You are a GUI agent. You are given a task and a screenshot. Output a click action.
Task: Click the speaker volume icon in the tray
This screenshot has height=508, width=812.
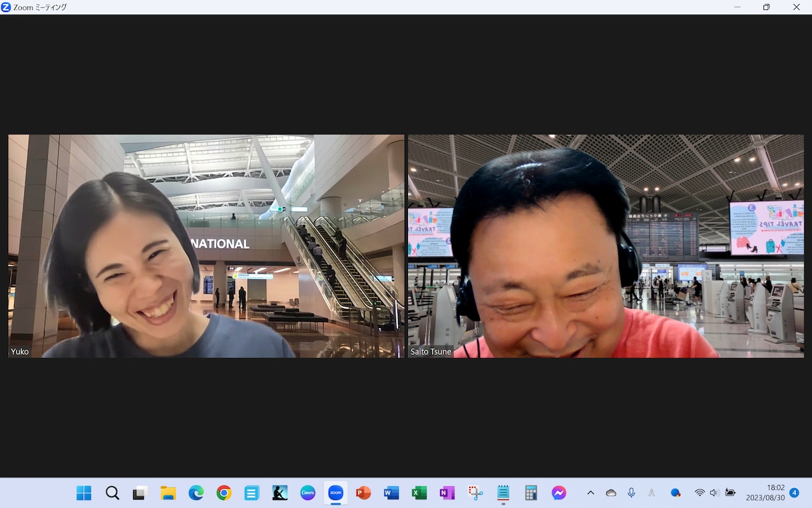point(714,493)
